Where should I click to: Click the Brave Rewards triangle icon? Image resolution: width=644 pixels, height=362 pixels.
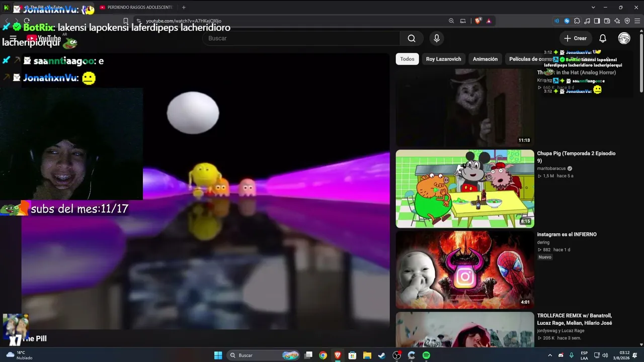click(489, 21)
